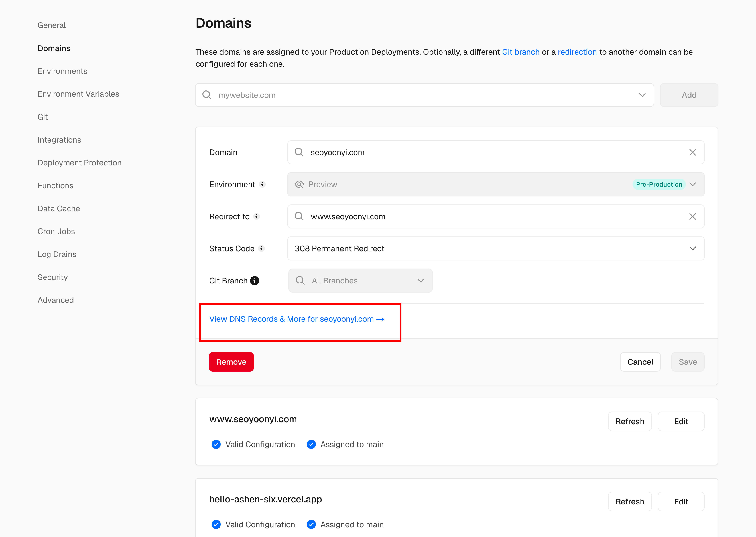Go to Environments settings
The height and width of the screenshot is (537, 756).
tap(63, 71)
